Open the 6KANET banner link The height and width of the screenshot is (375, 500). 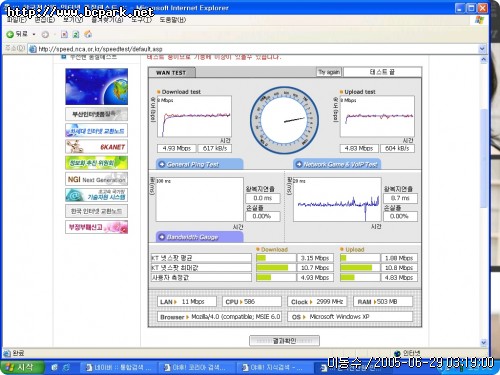tap(97, 147)
